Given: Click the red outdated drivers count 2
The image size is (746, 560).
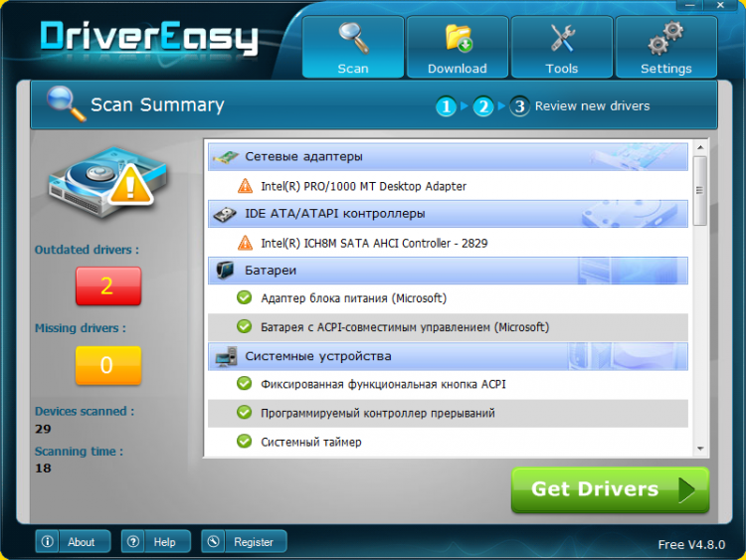Looking at the screenshot, I should [108, 285].
